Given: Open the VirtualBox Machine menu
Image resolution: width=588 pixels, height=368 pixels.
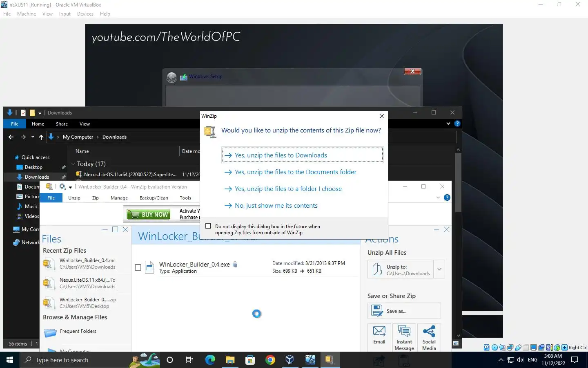Looking at the screenshot, I should (x=27, y=14).
